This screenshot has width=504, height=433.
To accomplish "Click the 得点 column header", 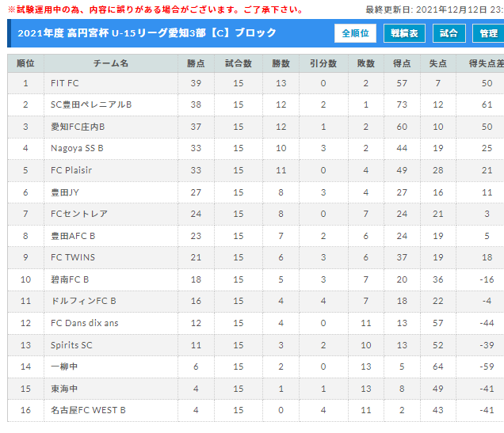I will coord(402,63).
